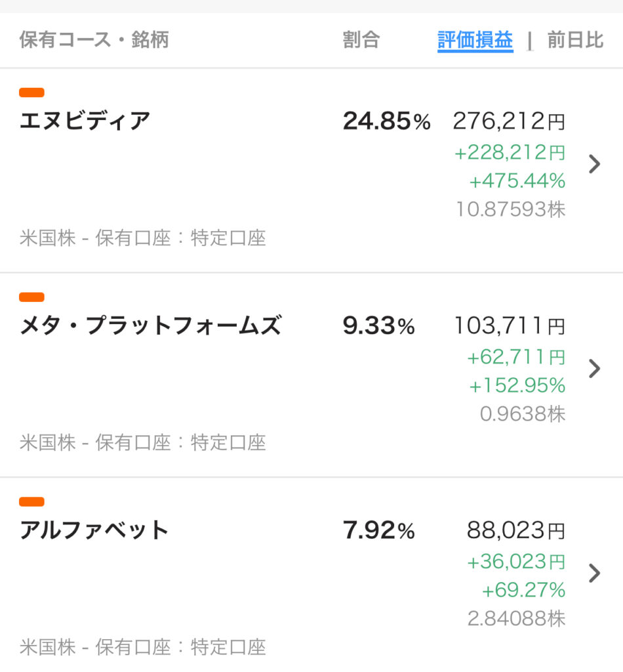Switch to the 評価損益 tab
The width and height of the screenshot is (623, 672).
click(x=475, y=41)
